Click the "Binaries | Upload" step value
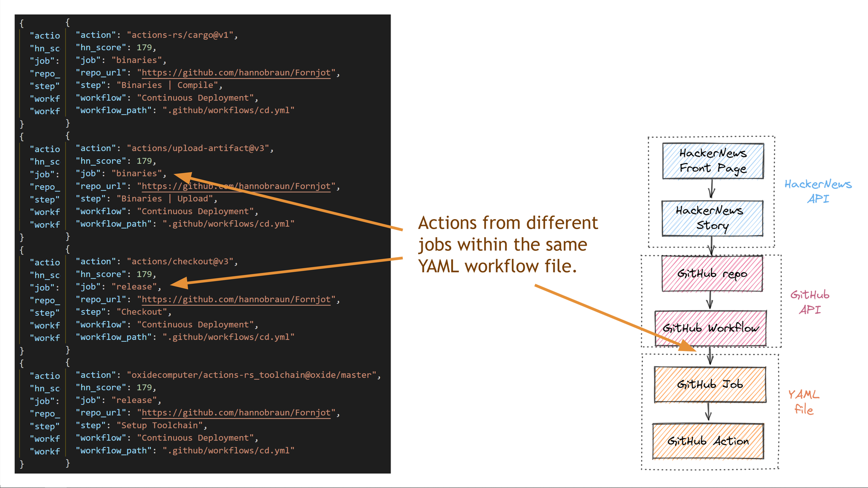868x488 pixels. [165, 199]
